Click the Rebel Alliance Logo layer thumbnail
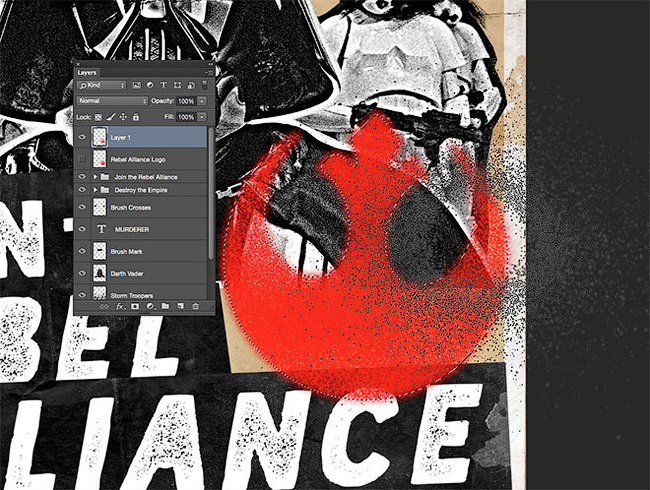The width and height of the screenshot is (650, 490). 99,159
